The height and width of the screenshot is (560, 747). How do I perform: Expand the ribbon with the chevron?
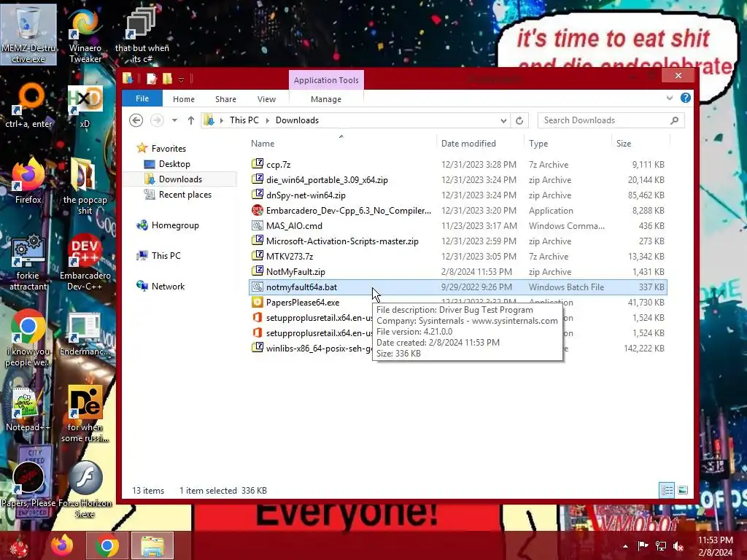click(x=670, y=98)
